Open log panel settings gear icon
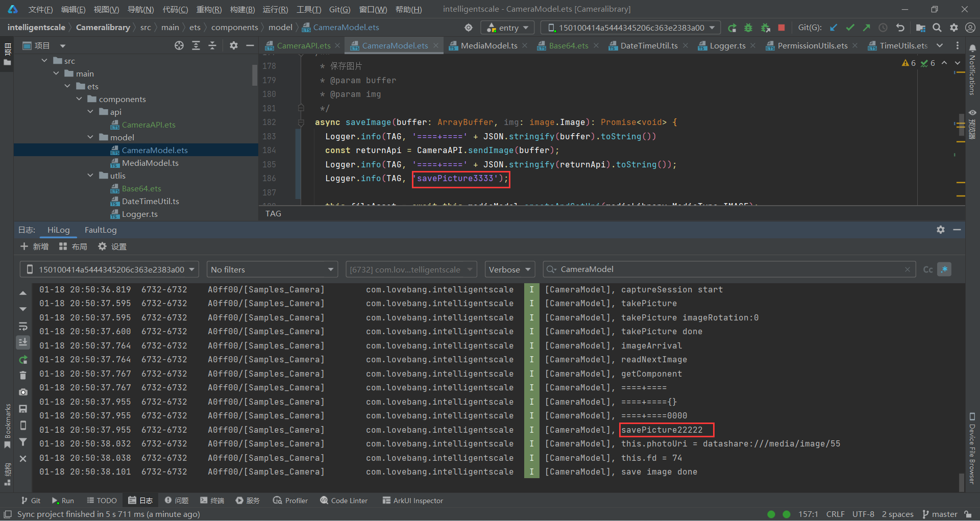 click(941, 230)
